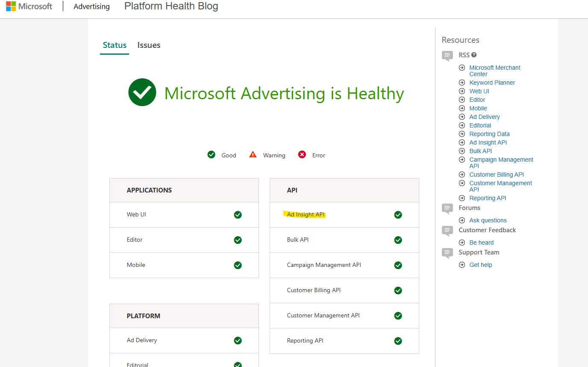Select the Bulk API row text

pyautogui.click(x=297, y=240)
